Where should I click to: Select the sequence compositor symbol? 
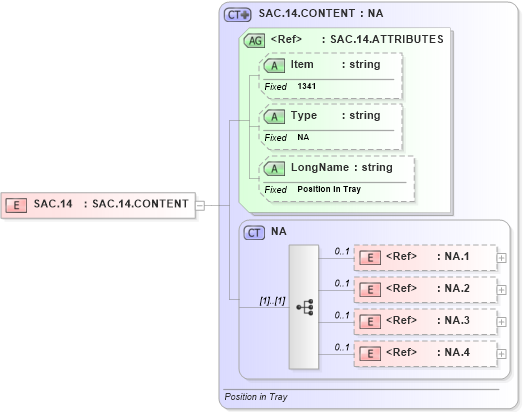click(304, 307)
